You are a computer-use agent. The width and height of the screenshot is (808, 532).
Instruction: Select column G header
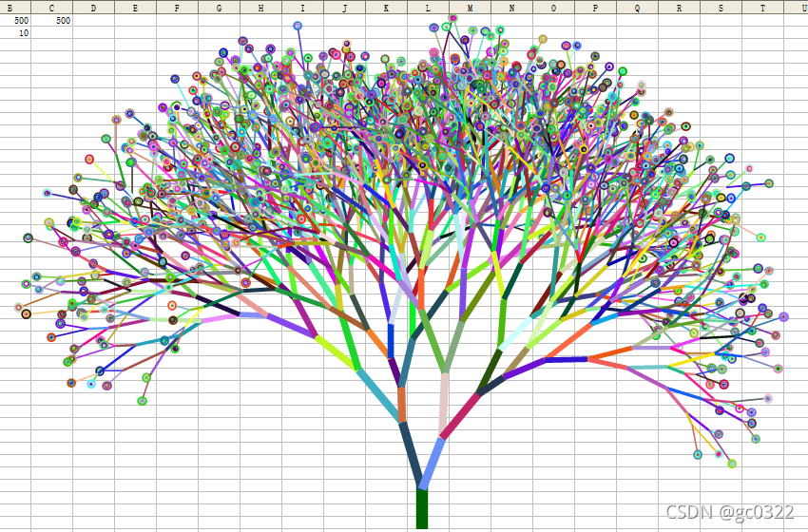219,8
